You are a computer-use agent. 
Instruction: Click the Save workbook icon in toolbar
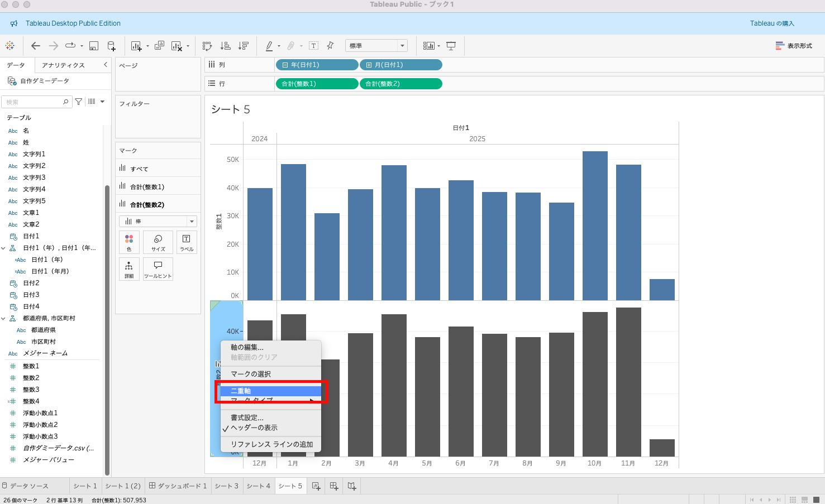coord(94,46)
